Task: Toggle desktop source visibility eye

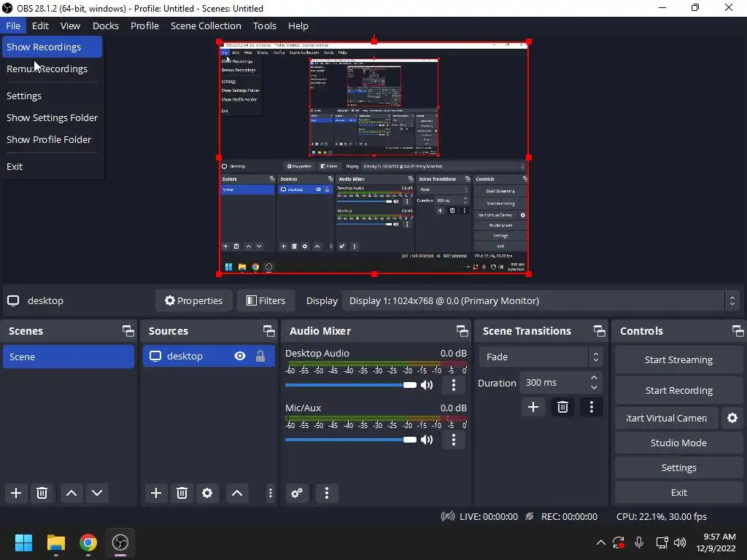Action: tap(239, 356)
